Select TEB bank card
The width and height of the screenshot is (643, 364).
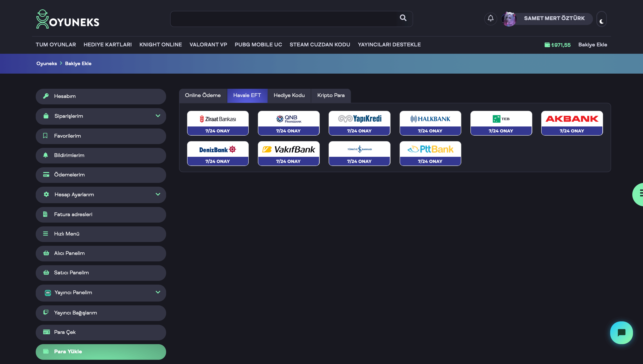pos(501,123)
